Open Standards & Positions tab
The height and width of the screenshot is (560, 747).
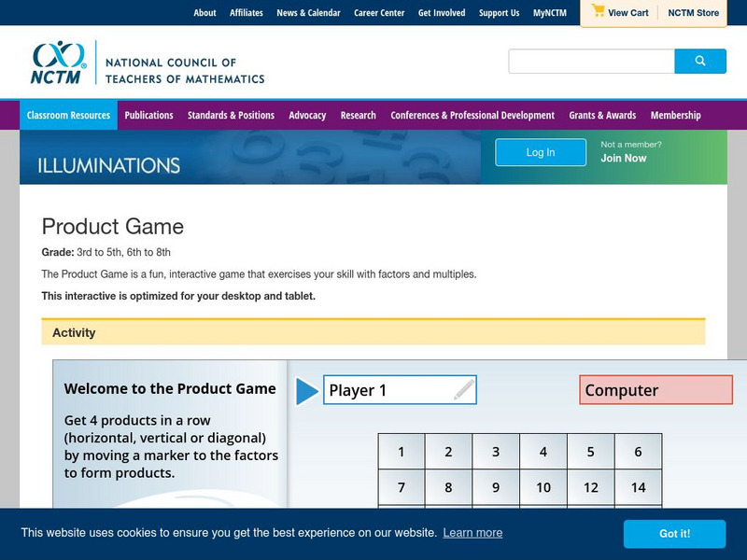[231, 115]
